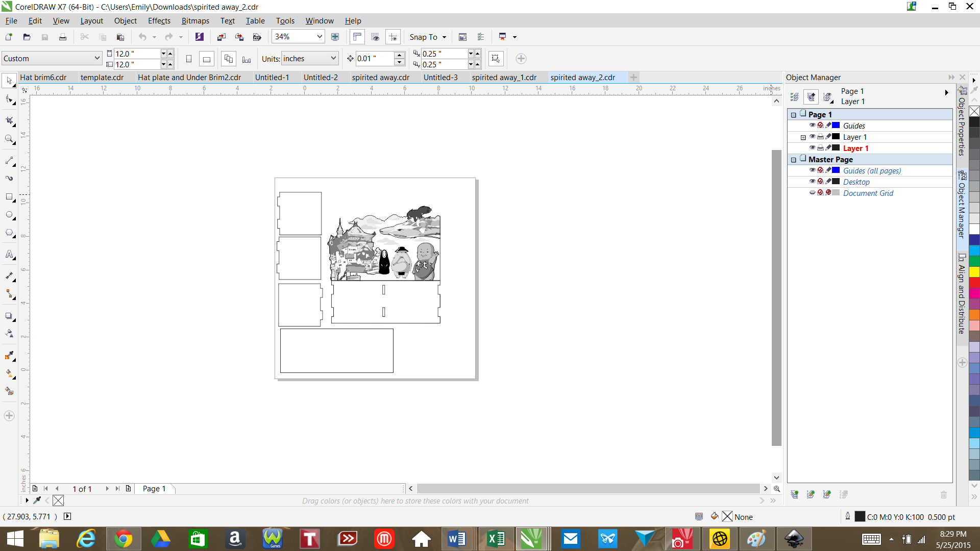Select Portrait page orientation

pos(189,59)
